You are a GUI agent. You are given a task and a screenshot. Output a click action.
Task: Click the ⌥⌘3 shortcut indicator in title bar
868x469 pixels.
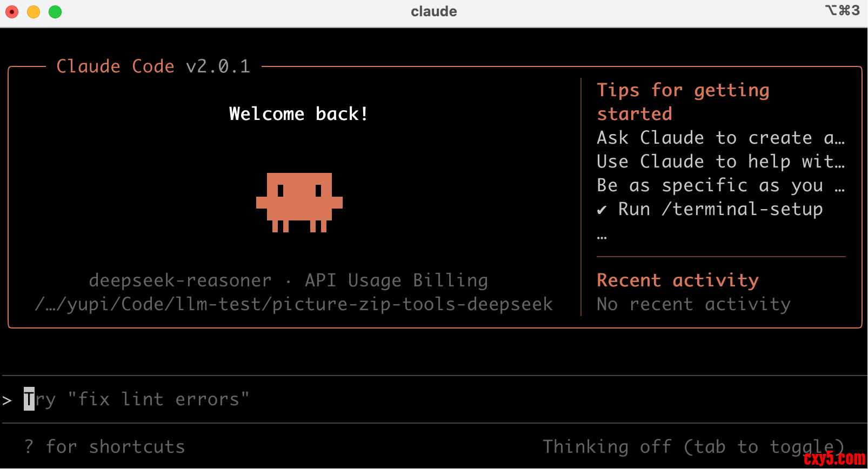(842, 10)
